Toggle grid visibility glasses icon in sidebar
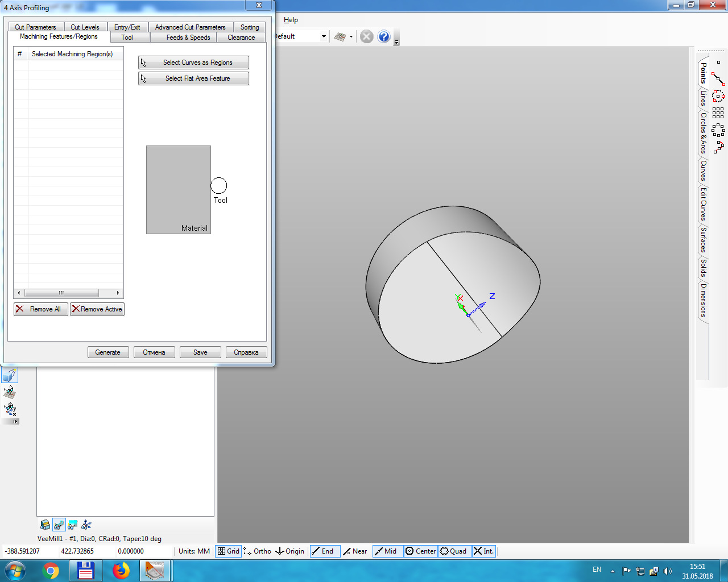 [10, 392]
